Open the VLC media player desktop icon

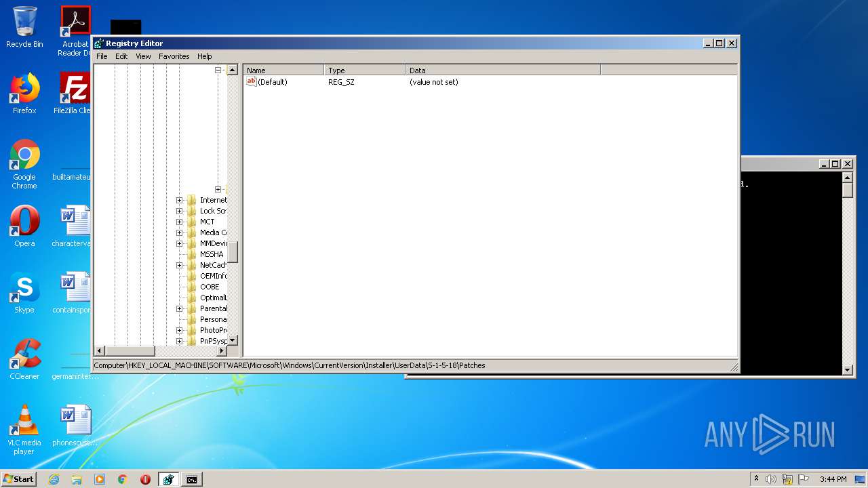[24, 430]
